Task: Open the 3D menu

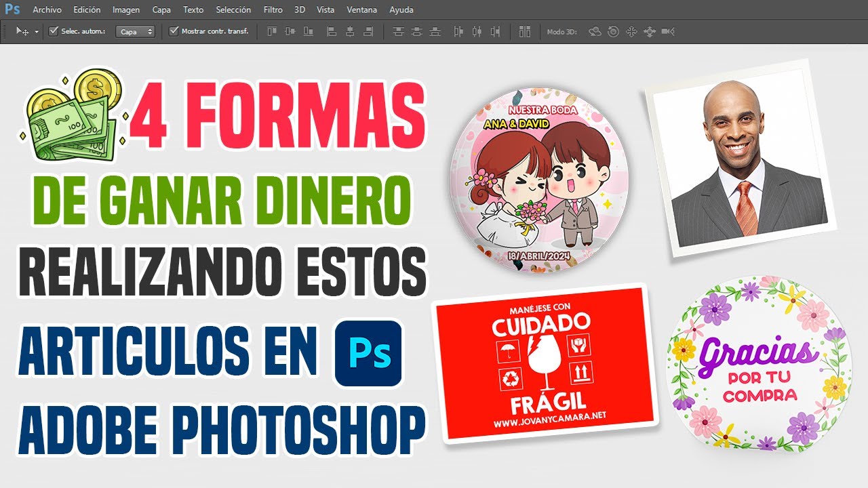Action: coord(300,10)
